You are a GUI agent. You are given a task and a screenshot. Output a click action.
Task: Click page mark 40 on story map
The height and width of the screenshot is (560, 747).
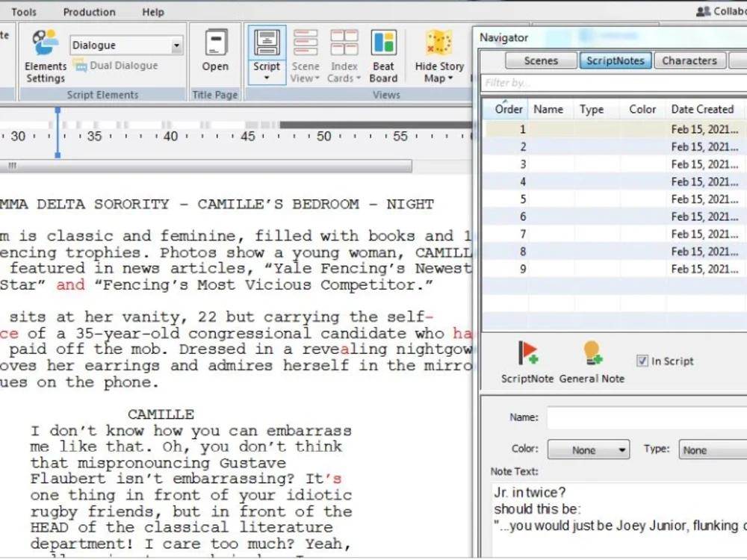click(170, 136)
